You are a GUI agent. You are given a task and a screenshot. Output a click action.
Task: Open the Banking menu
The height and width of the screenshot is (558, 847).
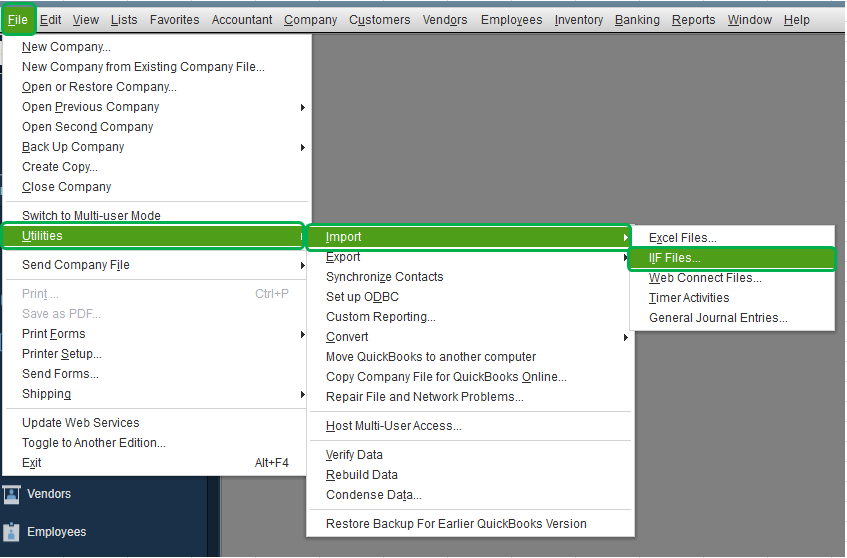pos(637,20)
